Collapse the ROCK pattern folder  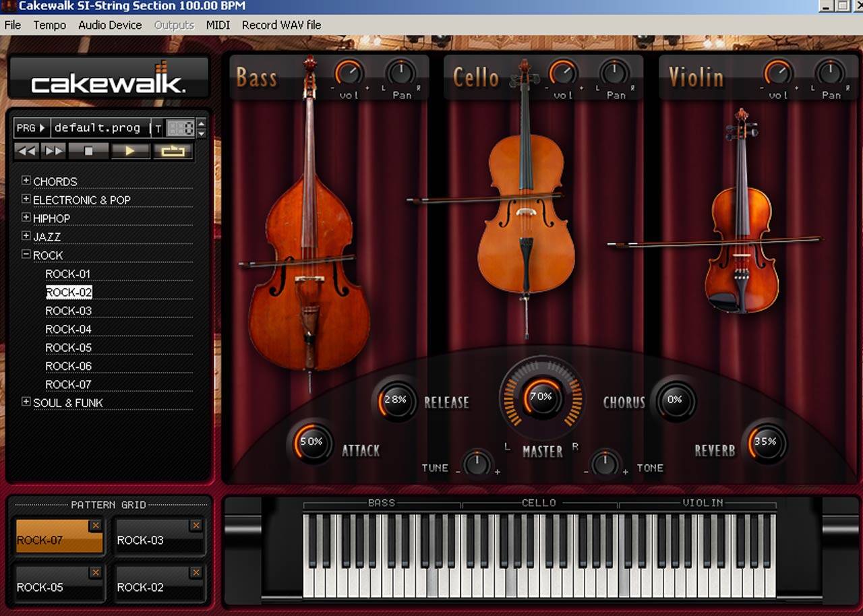click(x=26, y=255)
